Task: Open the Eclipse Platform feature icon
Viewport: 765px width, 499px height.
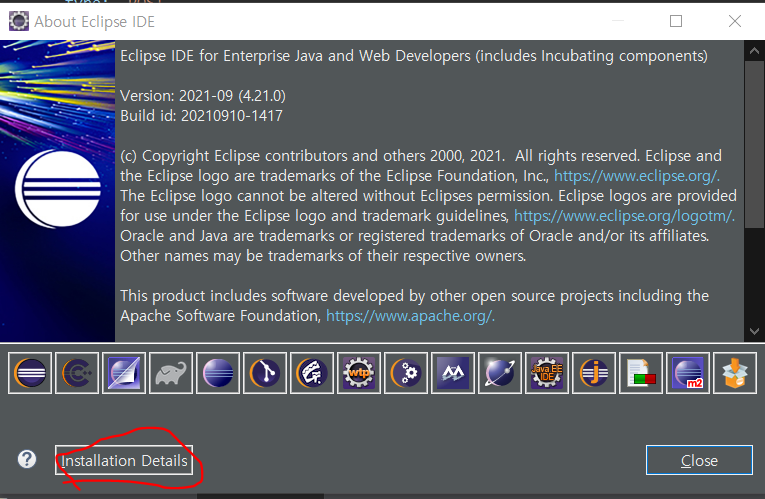Action: pos(30,373)
